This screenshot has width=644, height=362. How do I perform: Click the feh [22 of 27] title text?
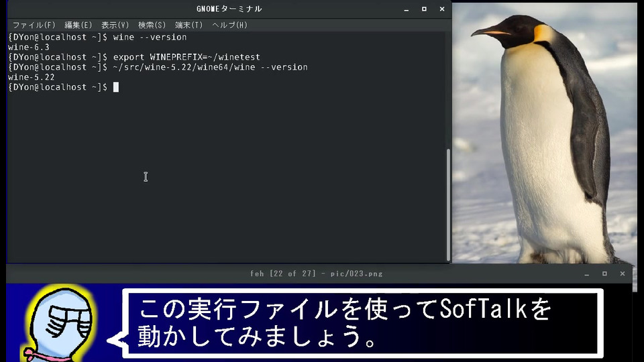pos(316,274)
